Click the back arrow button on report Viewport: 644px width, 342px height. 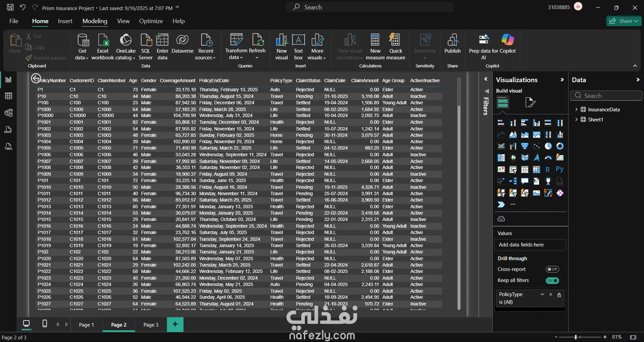(x=36, y=79)
